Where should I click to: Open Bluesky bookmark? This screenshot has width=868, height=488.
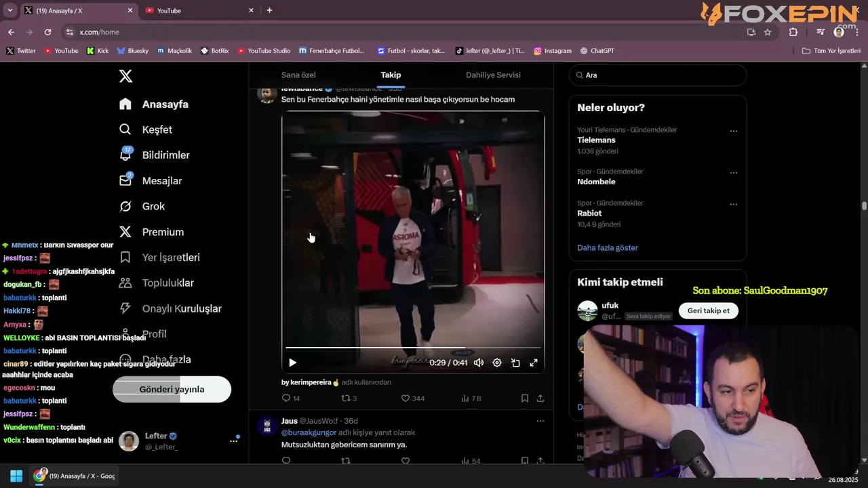(x=133, y=50)
